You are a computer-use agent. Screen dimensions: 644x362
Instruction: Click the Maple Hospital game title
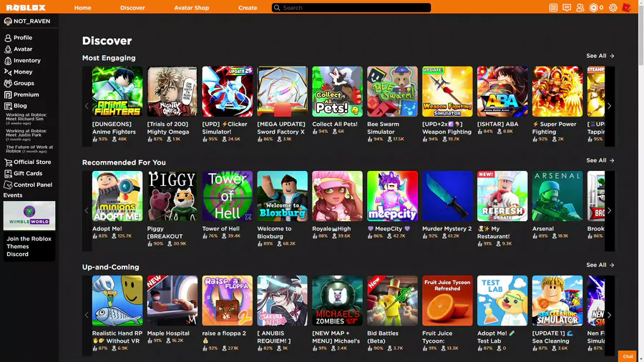coord(168,333)
